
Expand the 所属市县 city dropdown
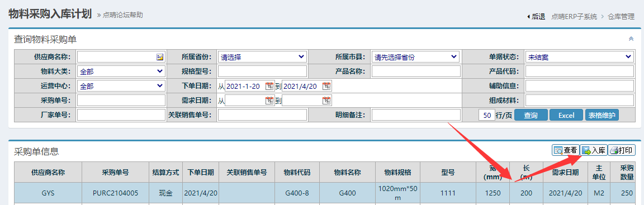(415, 57)
